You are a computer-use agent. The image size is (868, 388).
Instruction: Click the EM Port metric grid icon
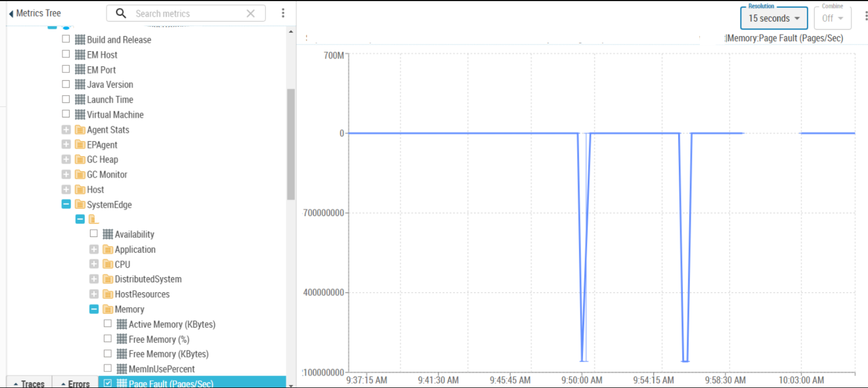click(x=80, y=70)
